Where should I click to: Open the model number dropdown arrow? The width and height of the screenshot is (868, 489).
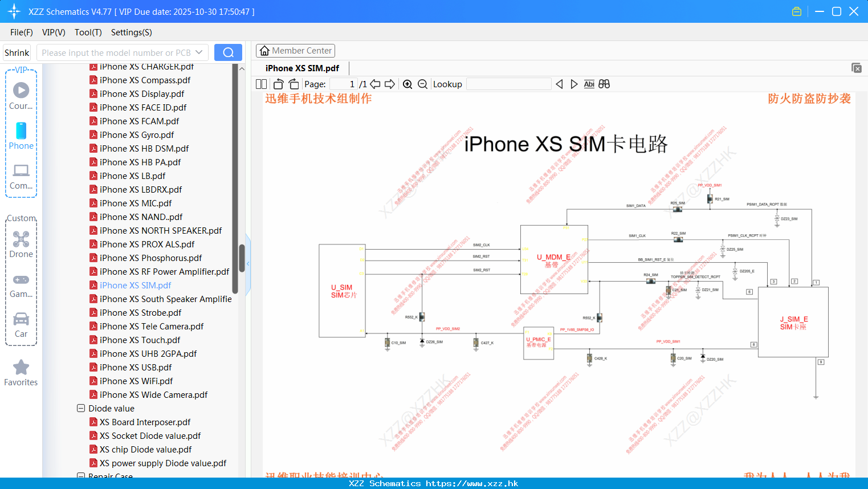[199, 52]
